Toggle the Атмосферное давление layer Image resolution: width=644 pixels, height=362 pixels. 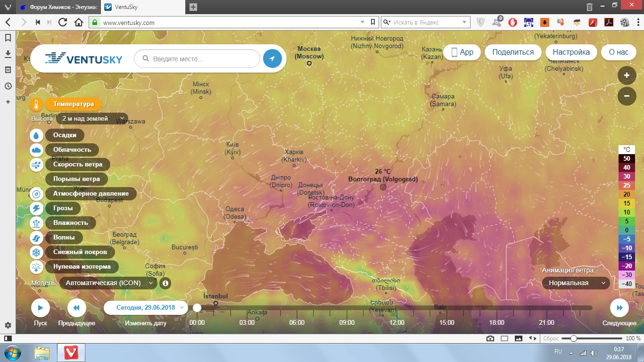[x=91, y=194]
